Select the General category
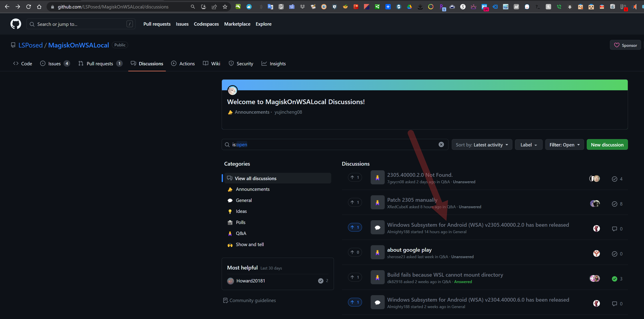The width and height of the screenshot is (644, 319). pyautogui.click(x=244, y=200)
